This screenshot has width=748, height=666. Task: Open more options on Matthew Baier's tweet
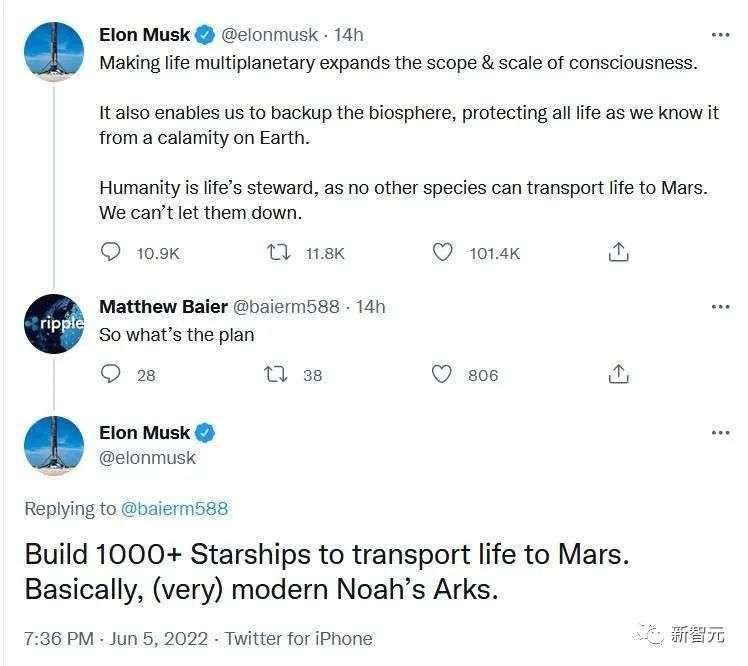click(x=720, y=306)
